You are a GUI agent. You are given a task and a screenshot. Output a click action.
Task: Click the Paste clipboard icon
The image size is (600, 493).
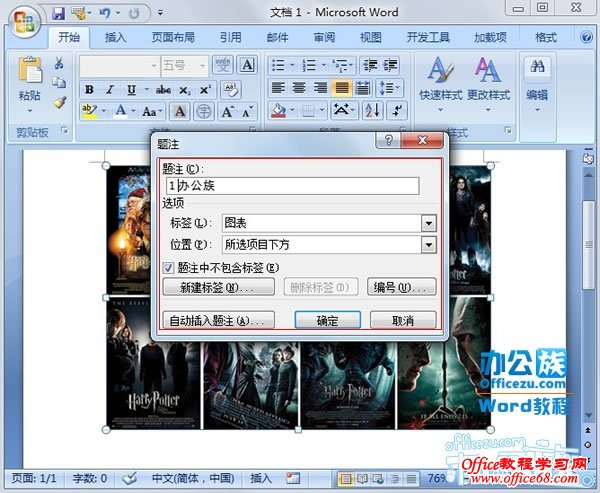[x=30, y=69]
